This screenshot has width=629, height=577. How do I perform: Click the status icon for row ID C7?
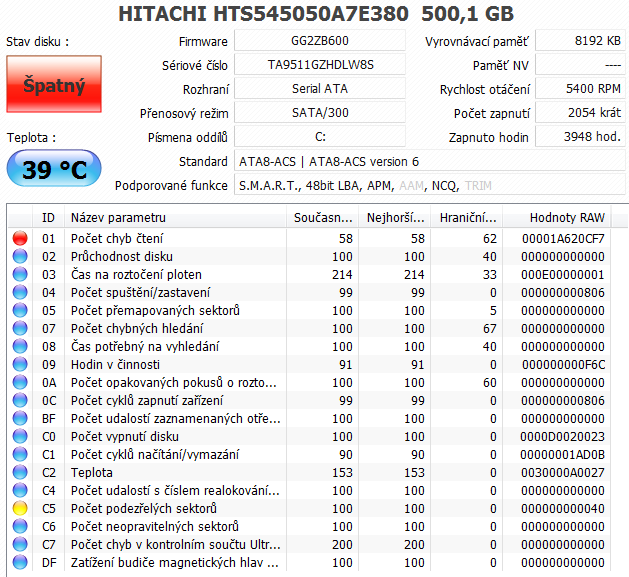(x=20, y=544)
